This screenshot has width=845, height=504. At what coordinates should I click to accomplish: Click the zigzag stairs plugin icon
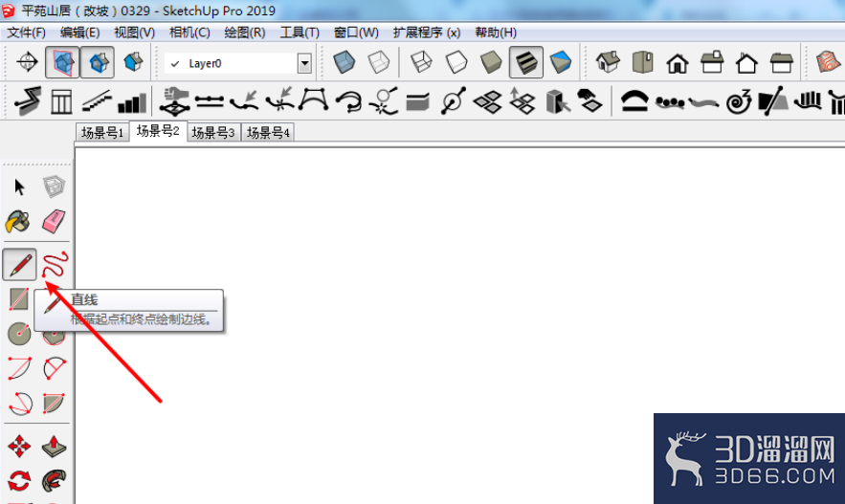27,100
